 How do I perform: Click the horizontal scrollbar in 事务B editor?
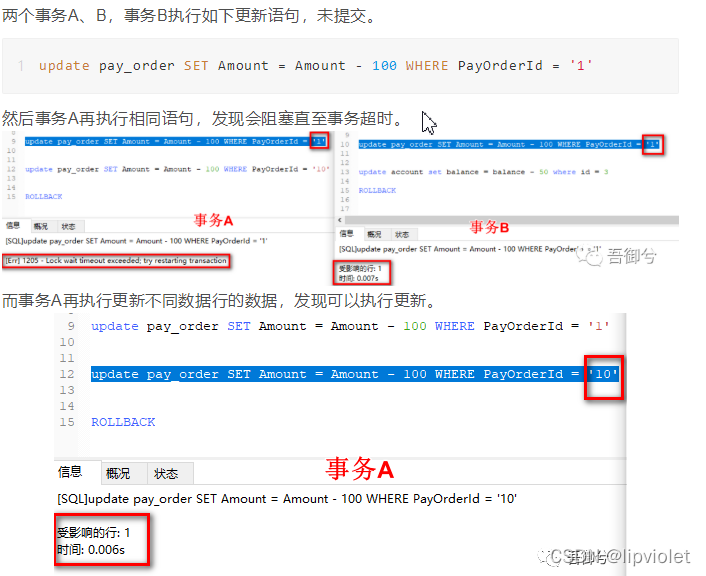click(511, 220)
